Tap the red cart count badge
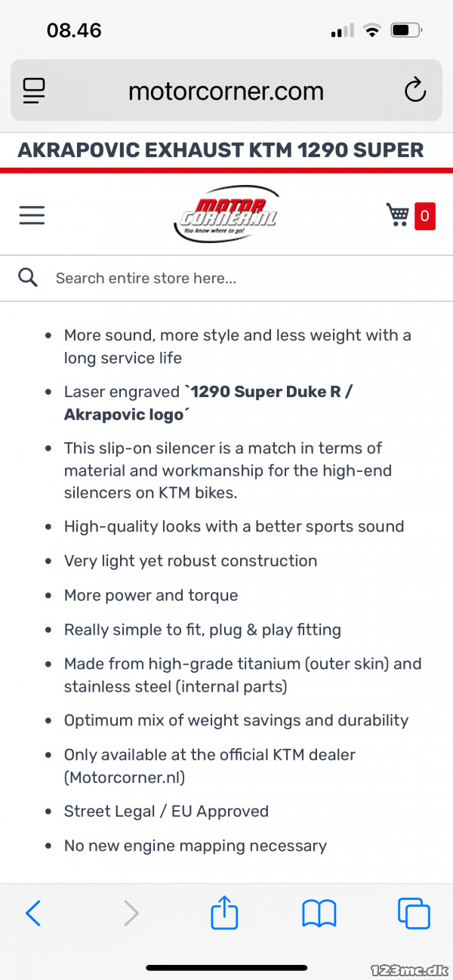Viewport: 453px width, 980px height. [x=425, y=216]
